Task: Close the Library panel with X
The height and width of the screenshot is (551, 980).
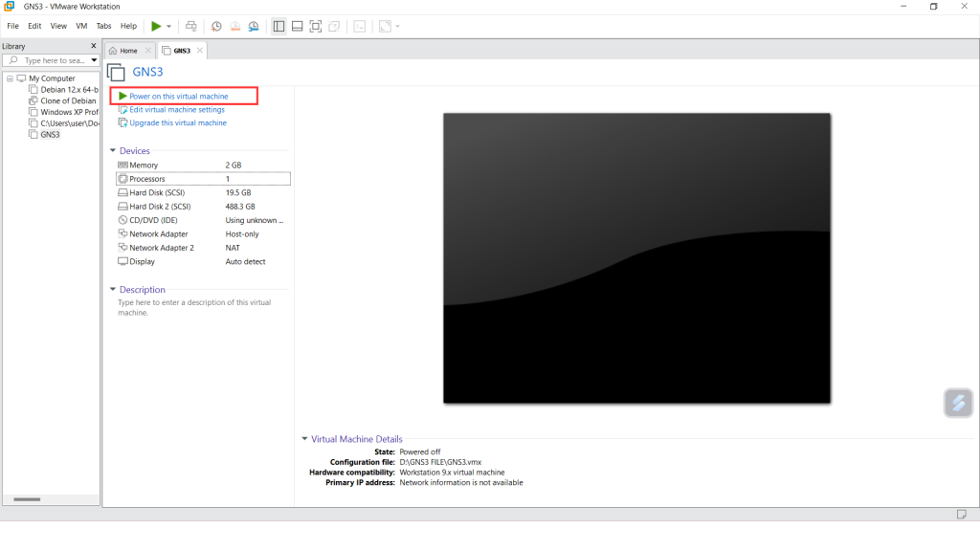Action: point(93,46)
